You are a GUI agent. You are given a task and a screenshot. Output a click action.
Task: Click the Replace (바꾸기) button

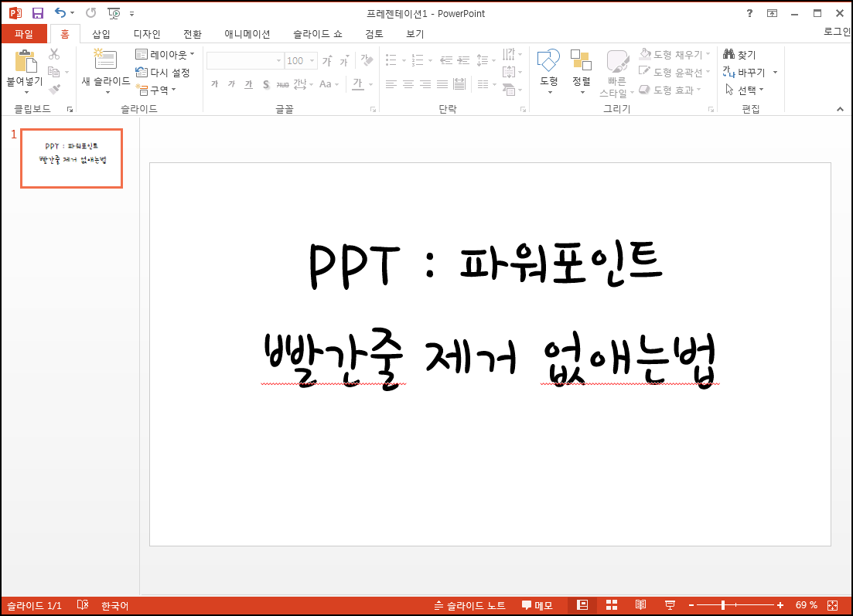(744, 73)
